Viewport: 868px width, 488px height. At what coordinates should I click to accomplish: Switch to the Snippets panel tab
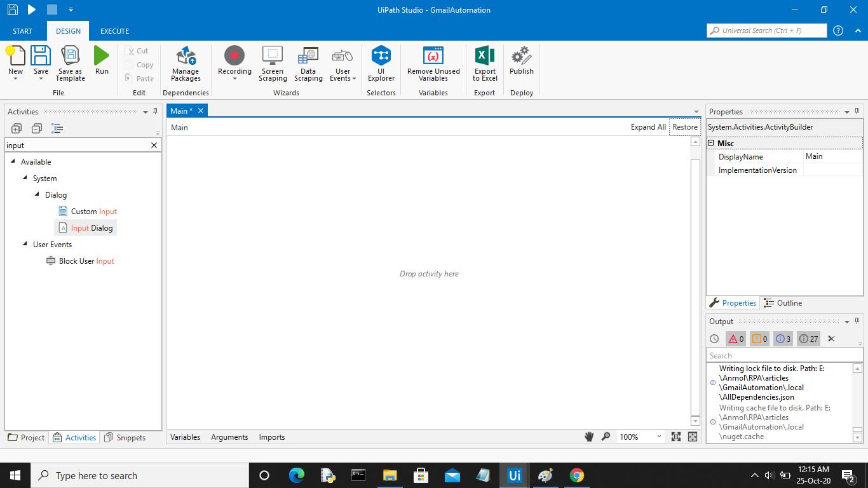(125, 438)
